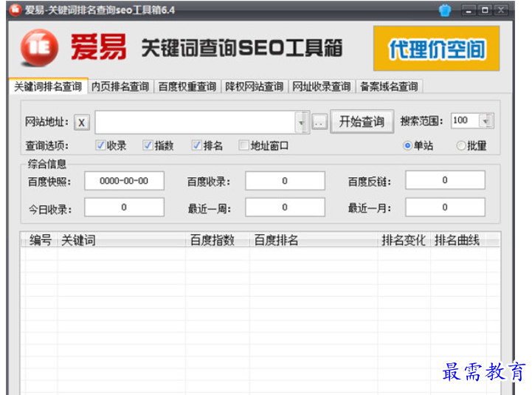The height and width of the screenshot is (395, 532).
Task: Click the 排名曲线 column header
Action: pyautogui.click(x=458, y=240)
